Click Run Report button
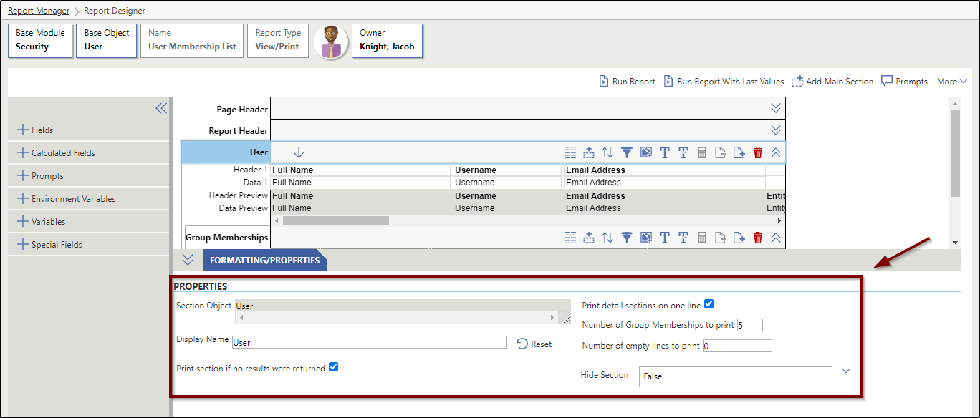 tap(627, 82)
